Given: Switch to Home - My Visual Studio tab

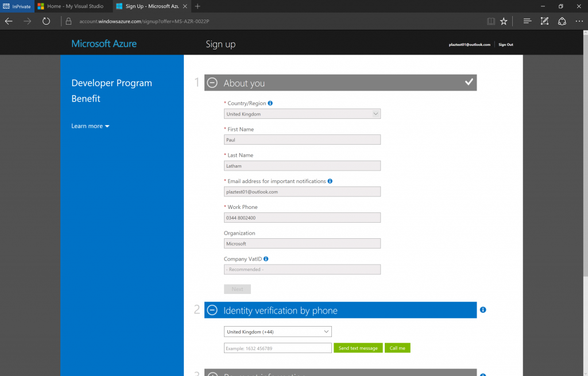Looking at the screenshot, I should tap(74, 6).
